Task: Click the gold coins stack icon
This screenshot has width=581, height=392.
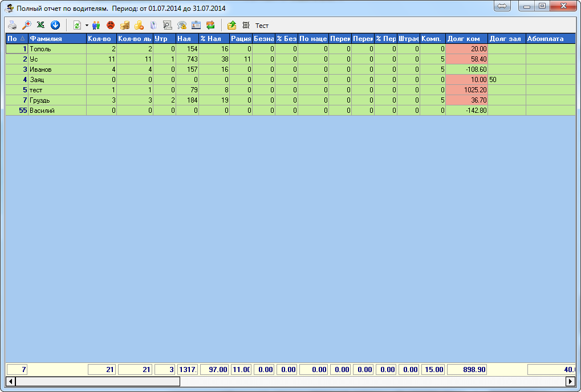Action: point(125,25)
